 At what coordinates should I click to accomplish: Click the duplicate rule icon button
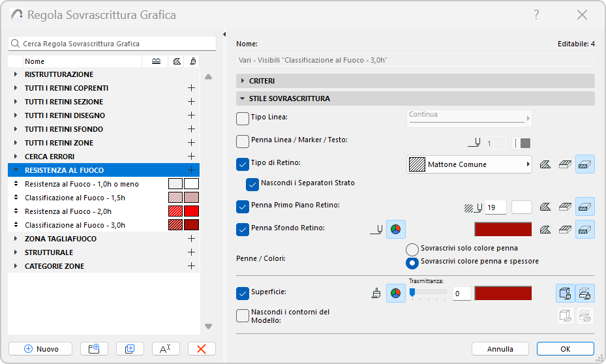130,349
